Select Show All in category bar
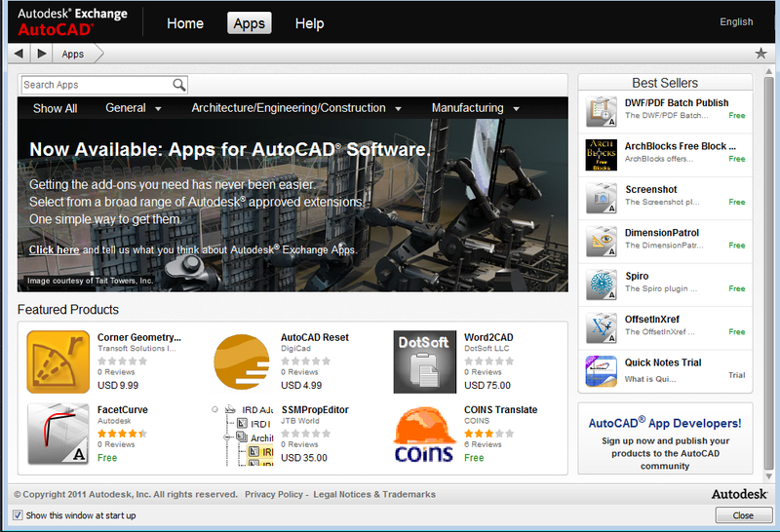The image size is (780, 532). click(55, 108)
